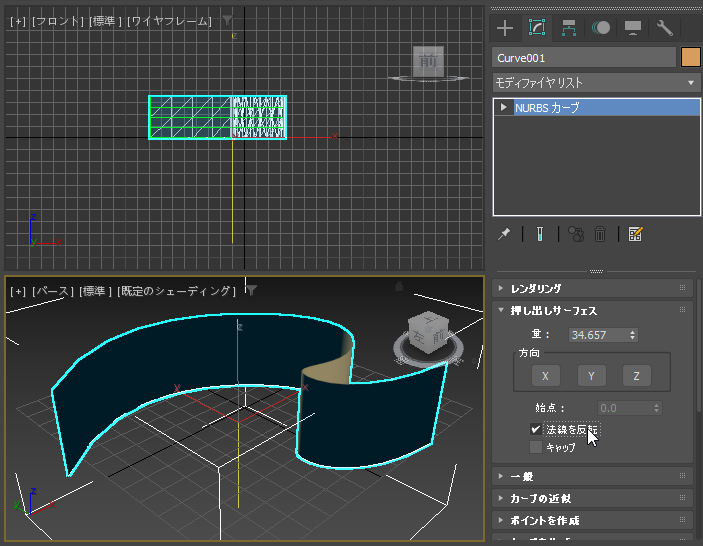Expand the ポイントを作成 rollout
The image size is (703, 546).
tap(592, 520)
